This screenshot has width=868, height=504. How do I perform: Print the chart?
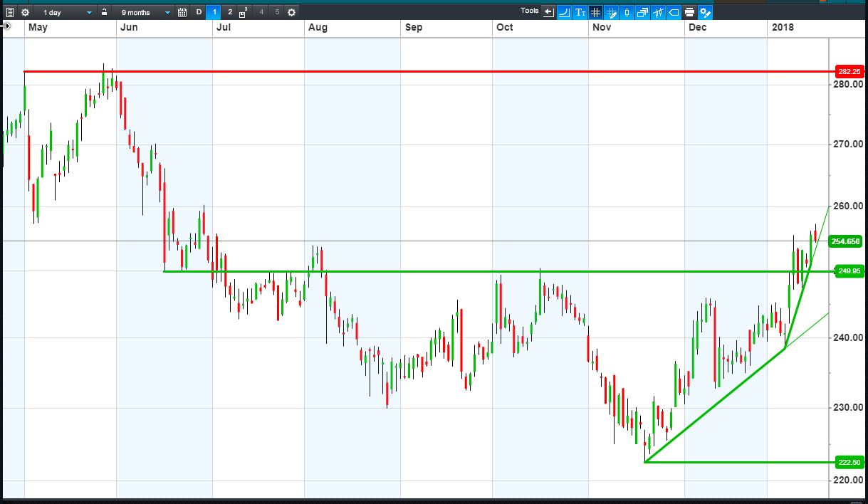(689, 12)
